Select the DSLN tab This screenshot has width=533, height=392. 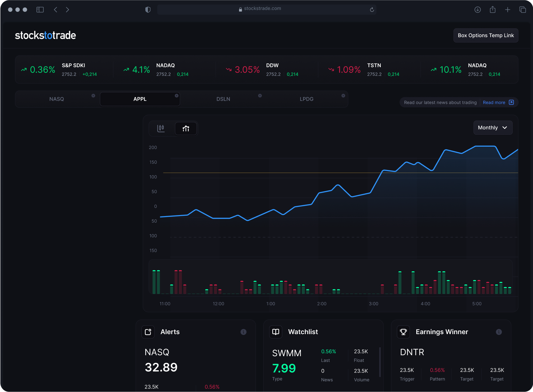(223, 99)
